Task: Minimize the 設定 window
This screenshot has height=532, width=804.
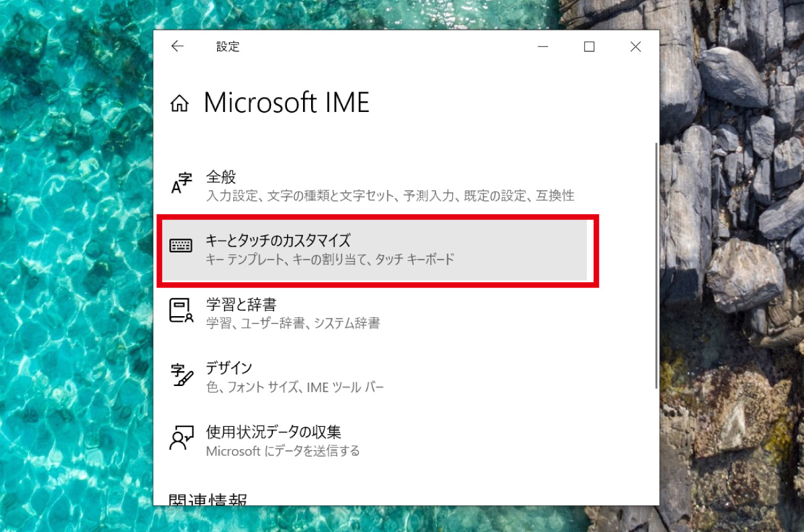Action: 543,46
